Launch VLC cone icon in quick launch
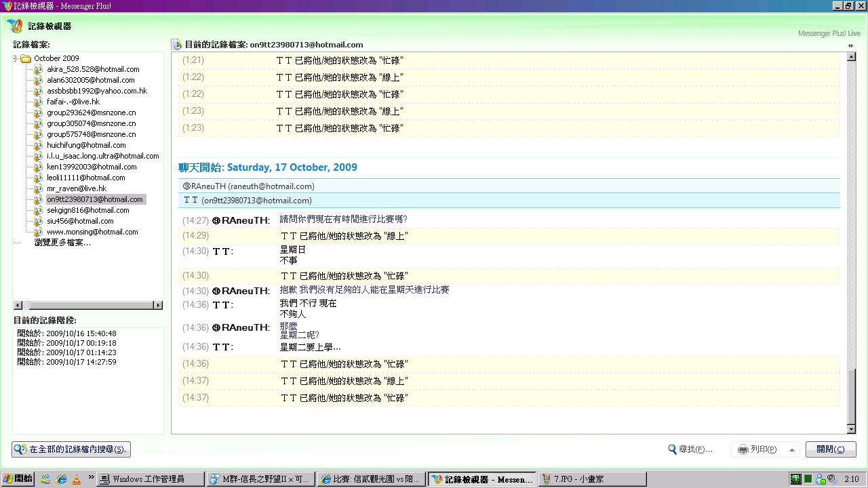The width and height of the screenshot is (868, 488). tap(77, 479)
